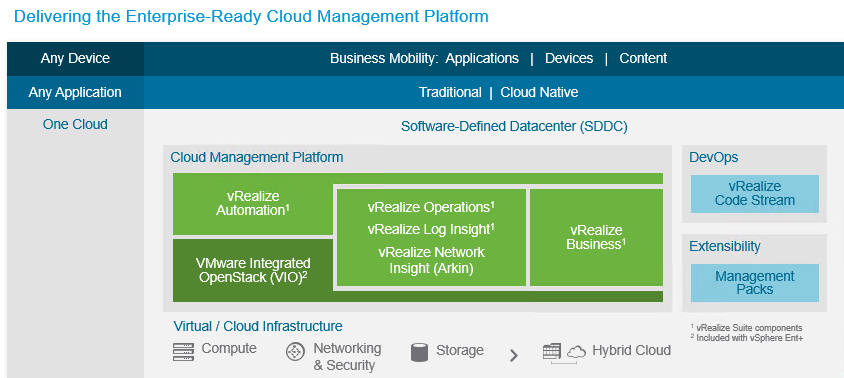The image size is (844, 378).
Task: Click Software-Defined Datacenter (SDDC) heading
Action: coord(514,127)
